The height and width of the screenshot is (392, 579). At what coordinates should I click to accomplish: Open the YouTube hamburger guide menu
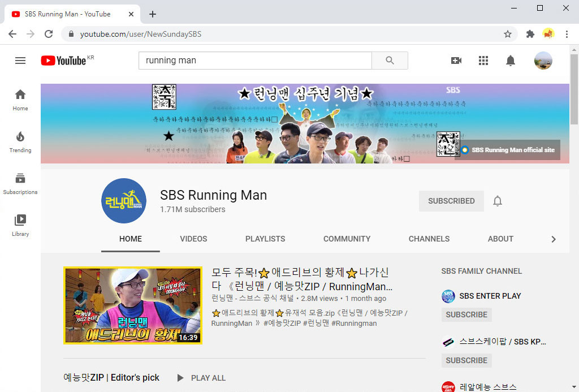20,61
